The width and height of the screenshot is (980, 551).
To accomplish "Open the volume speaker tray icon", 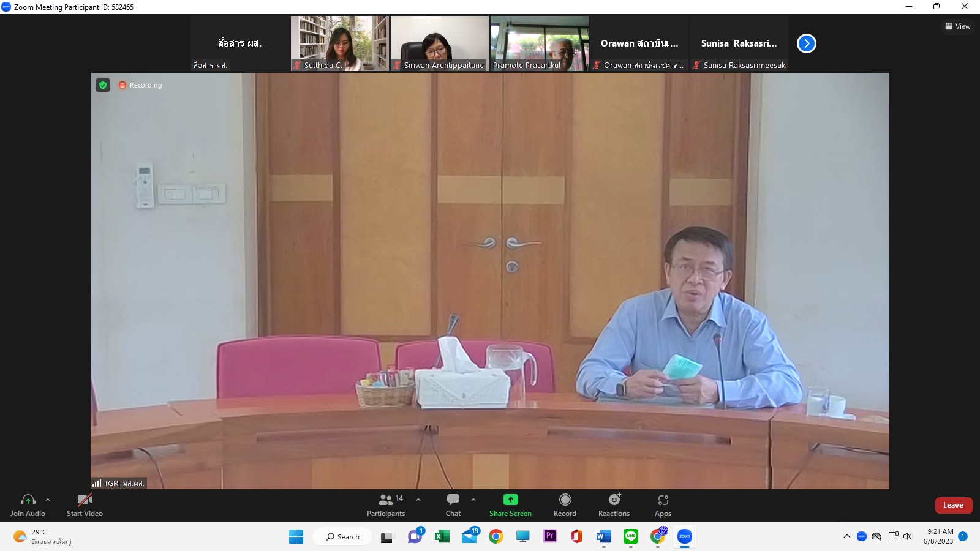I will click(908, 537).
